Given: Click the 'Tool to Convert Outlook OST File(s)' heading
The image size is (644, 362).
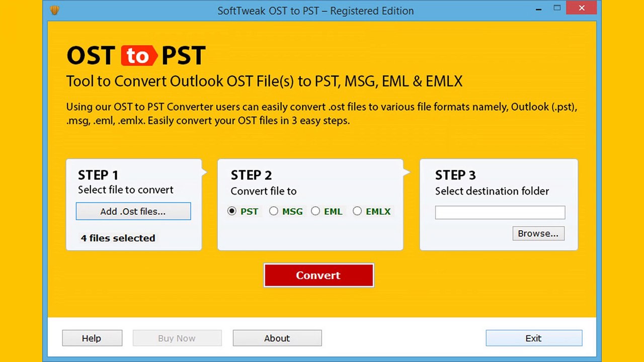Looking at the screenshot, I should 265,81.
